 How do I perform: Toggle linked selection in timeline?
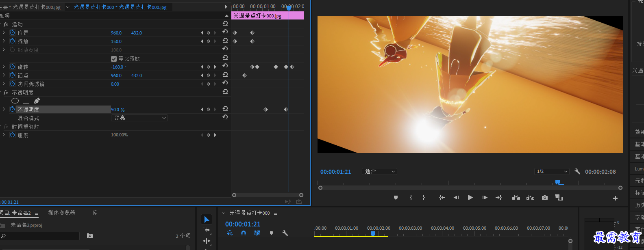[257, 233]
